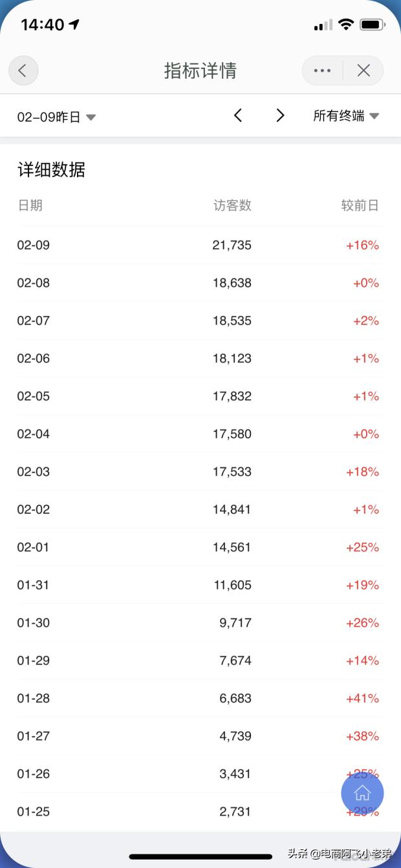Screen dimensions: 401x868
Task: Go to previous day with left chevron
Action: [238, 116]
